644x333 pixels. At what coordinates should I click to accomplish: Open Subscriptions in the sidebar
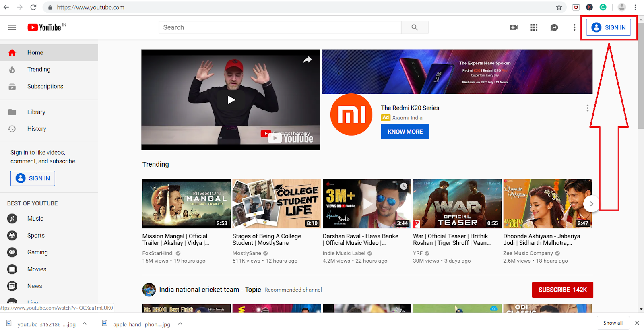[49, 87]
